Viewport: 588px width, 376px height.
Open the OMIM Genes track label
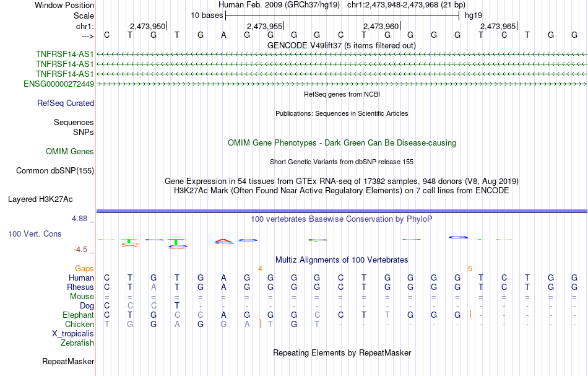[70, 151]
